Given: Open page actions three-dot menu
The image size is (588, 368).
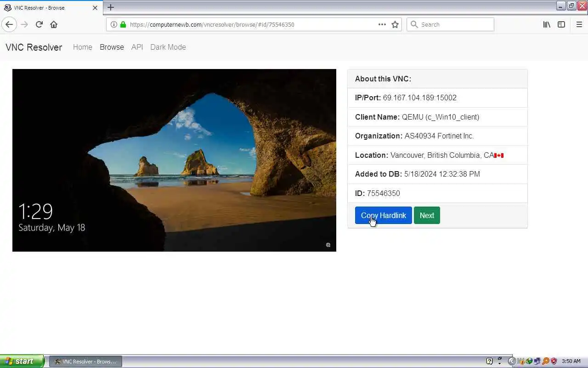Looking at the screenshot, I should tap(382, 24).
